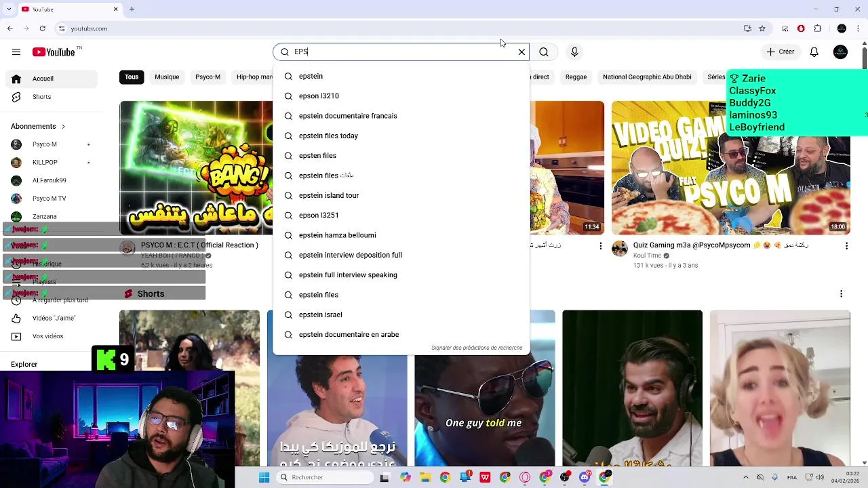Screen dimensions: 868x488
Task: Choose 'epstein documentaire francais' suggestion
Action: tap(401, 116)
